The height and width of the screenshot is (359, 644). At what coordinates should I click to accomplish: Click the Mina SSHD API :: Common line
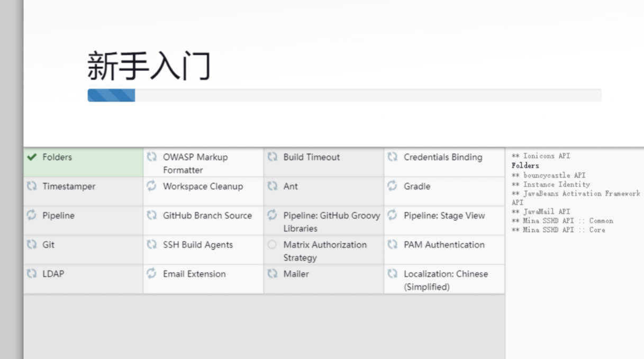(x=563, y=221)
